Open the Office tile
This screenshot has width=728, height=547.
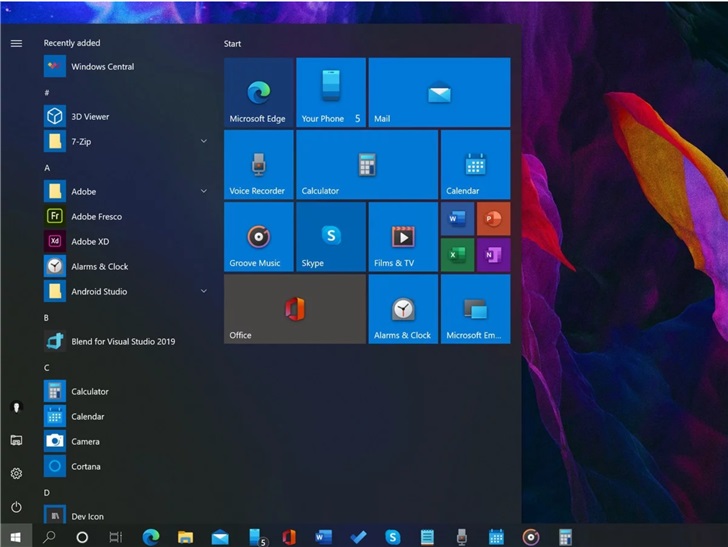click(294, 309)
